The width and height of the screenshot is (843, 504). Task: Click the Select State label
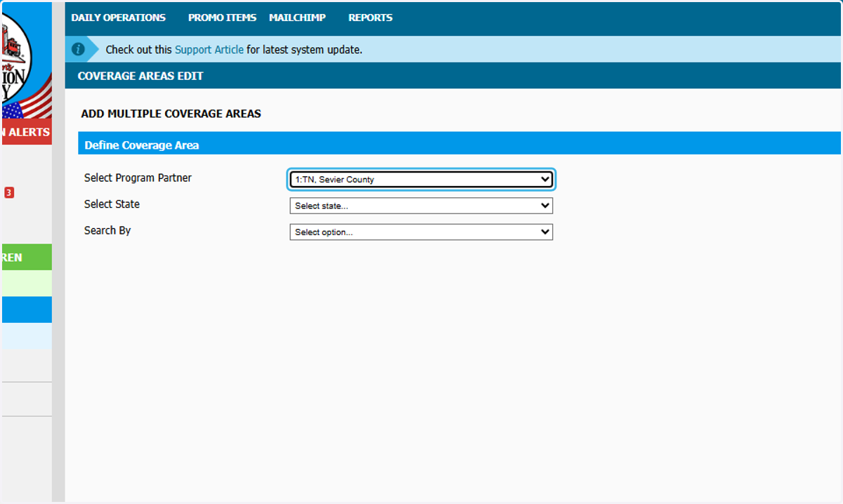click(x=112, y=204)
